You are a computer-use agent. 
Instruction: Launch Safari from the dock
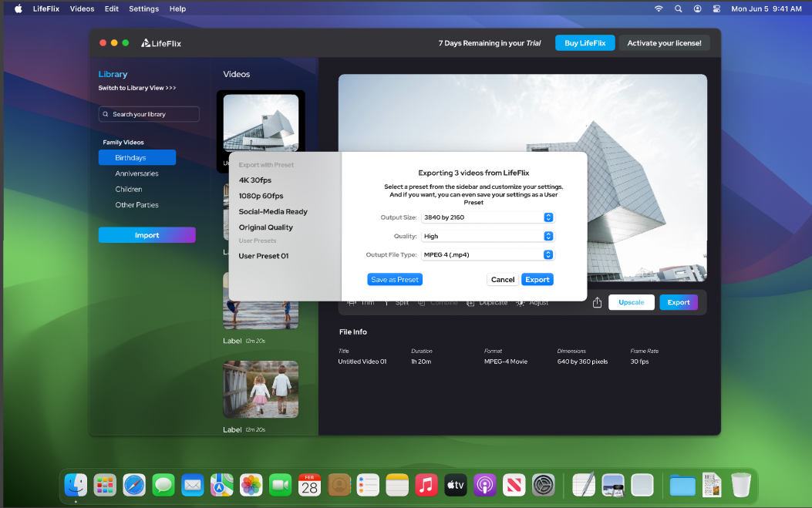click(134, 486)
